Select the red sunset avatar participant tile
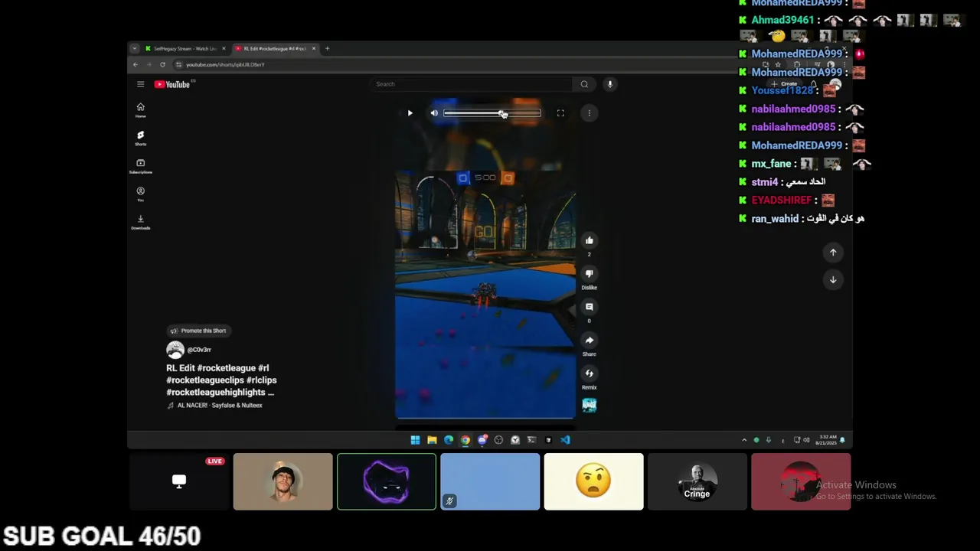Viewport: 980px width, 551px height. click(x=801, y=481)
